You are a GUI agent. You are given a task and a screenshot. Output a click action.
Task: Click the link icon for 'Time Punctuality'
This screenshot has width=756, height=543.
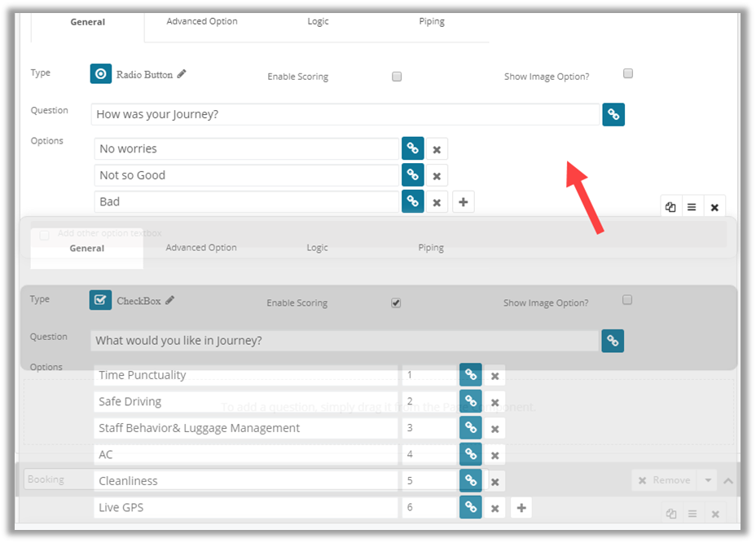[x=470, y=375]
